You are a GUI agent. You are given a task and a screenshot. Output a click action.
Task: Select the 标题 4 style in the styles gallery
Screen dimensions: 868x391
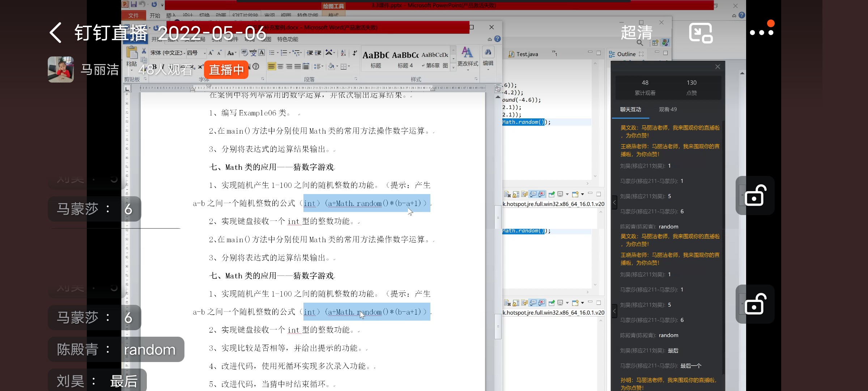coord(405,60)
